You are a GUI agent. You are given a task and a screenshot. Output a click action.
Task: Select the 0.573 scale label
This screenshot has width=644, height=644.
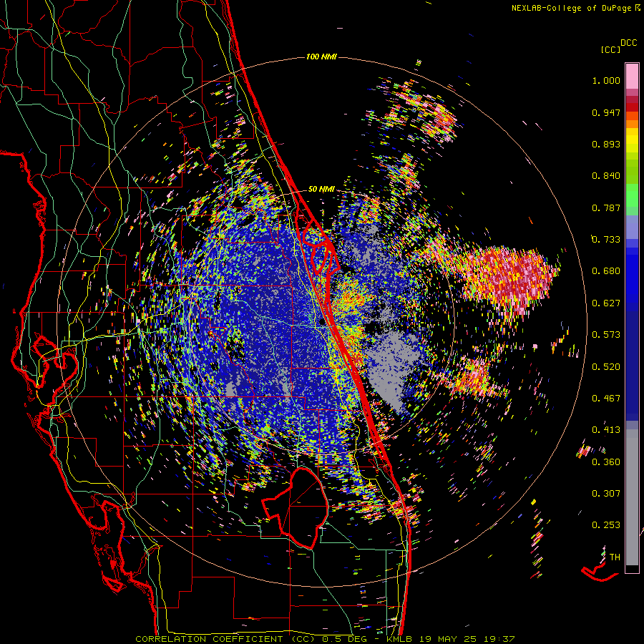[x=606, y=335]
